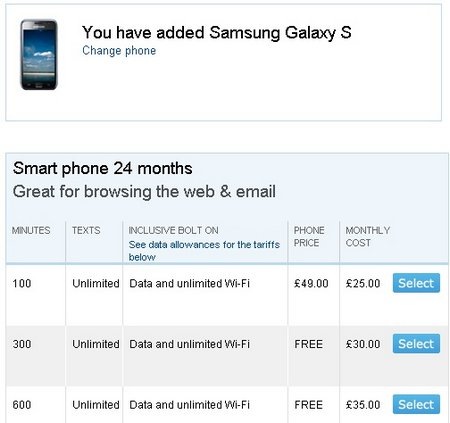Image resolution: width=450 pixels, height=423 pixels.
Task: Click Unlimited texts in the 100 minutes row
Action: (96, 283)
